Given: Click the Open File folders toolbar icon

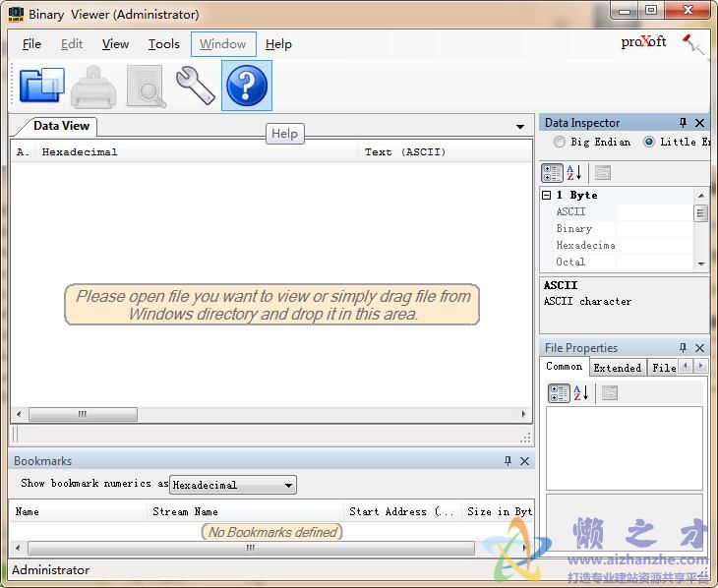Looking at the screenshot, I should (x=41, y=86).
